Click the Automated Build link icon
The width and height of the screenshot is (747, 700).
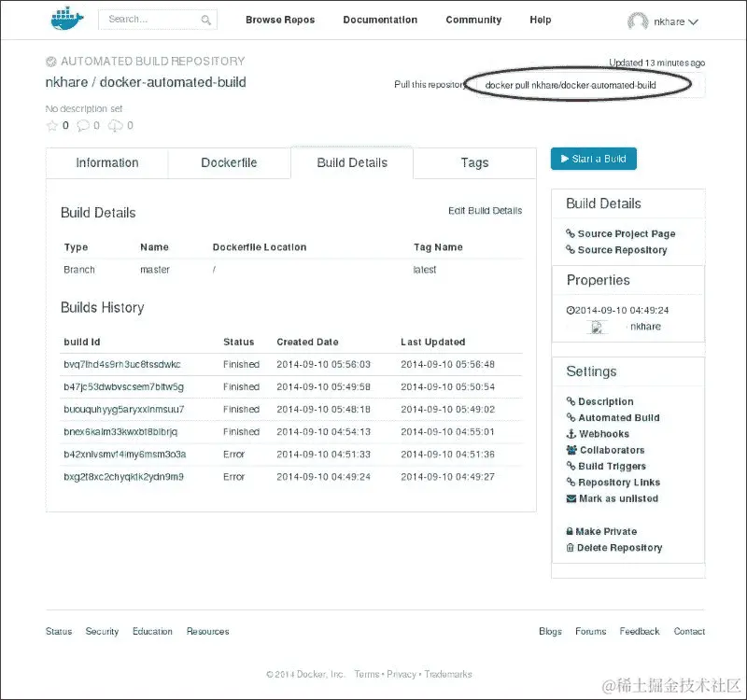point(571,417)
